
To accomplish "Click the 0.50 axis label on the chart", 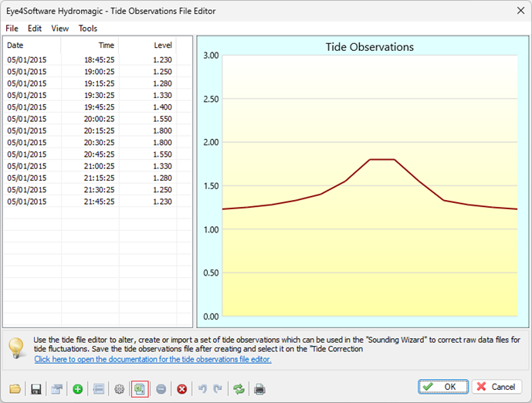I will tap(211, 273).
